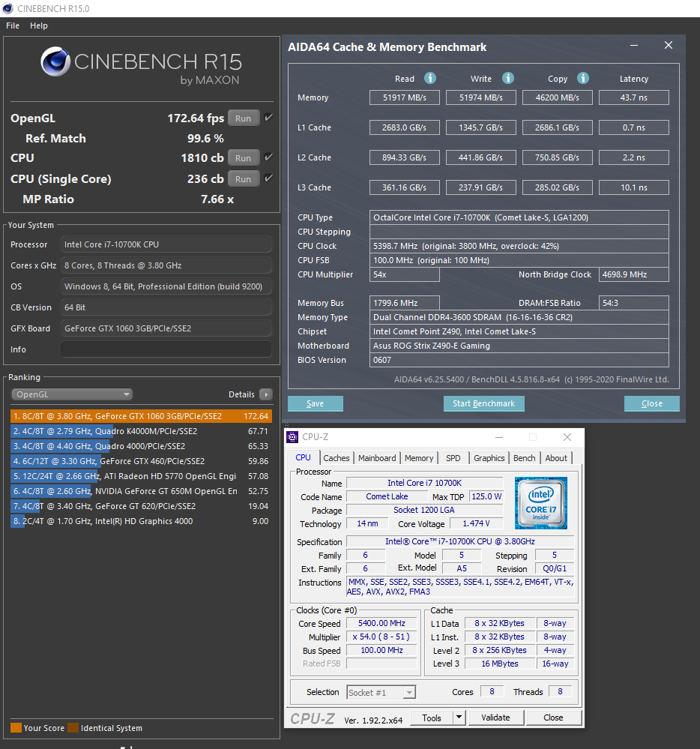Select ranking row 7 GeForce GT 620
This screenshot has height=749, width=700.
point(142,506)
